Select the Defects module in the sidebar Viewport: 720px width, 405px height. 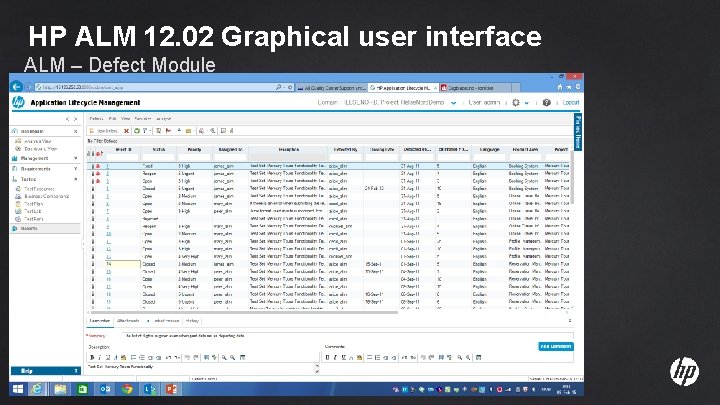click(45, 228)
